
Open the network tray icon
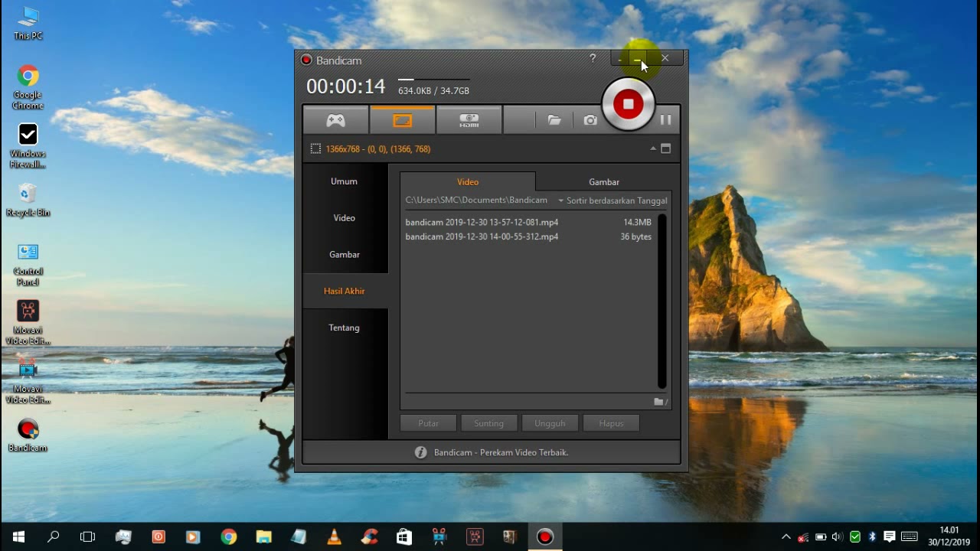[803, 537]
